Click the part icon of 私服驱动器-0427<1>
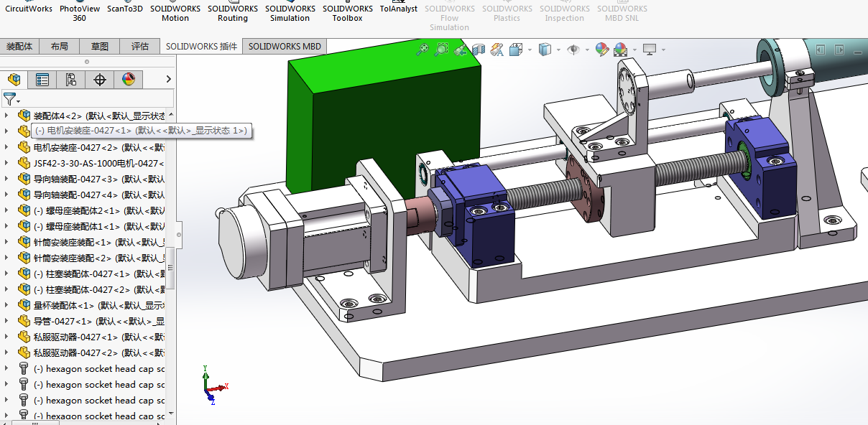The height and width of the screenshot is (425, 868). (x=24, y=337)
